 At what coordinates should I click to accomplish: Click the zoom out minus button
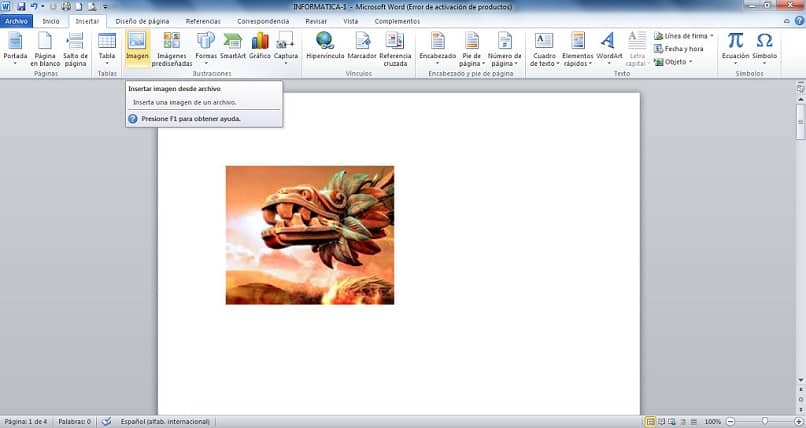click(730, 421)
